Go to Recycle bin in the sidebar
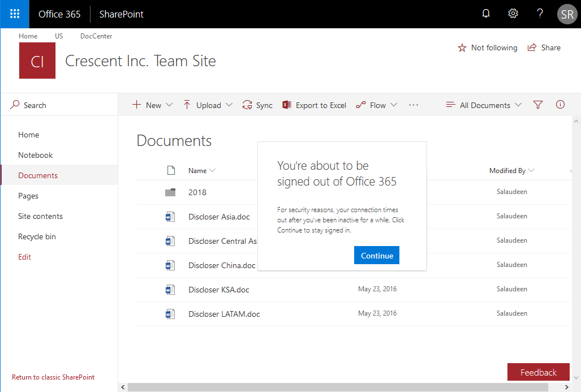The height and width of the screenshot is (392, 581). point(37,236)
